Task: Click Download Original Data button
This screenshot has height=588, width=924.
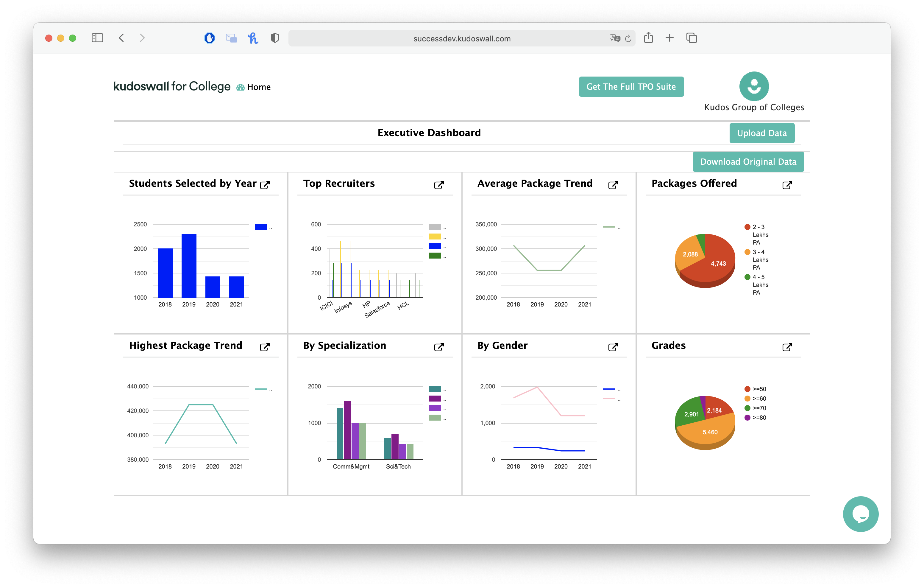Action: tap(748, 162)
